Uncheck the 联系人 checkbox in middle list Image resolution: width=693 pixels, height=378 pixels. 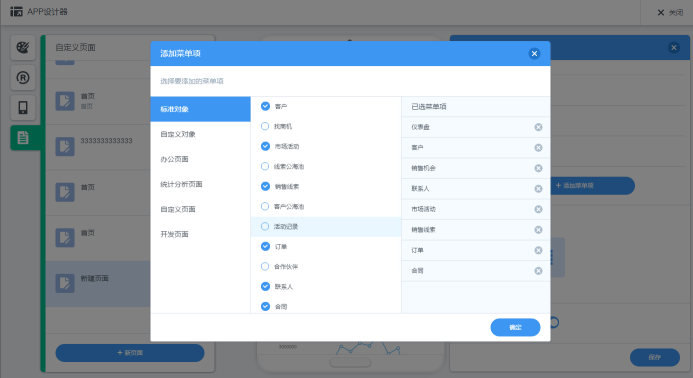(265, 286)
